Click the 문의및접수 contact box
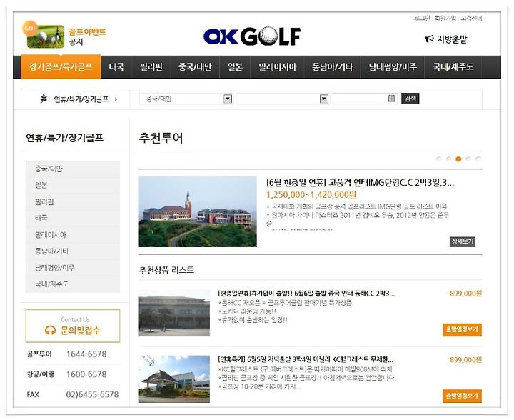This screenshot has height=420, width=514. [73, 326]
